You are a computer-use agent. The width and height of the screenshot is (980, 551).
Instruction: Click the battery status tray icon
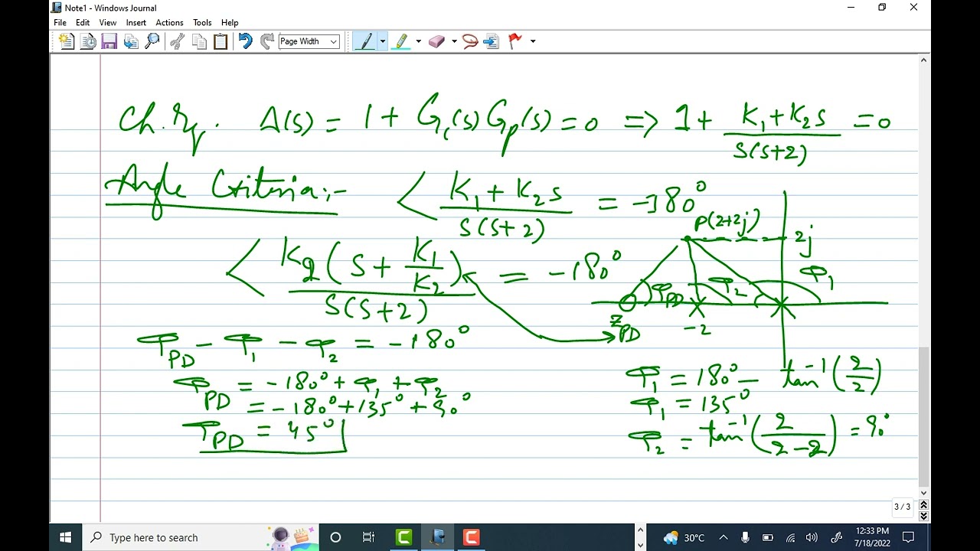pos(768,538)
